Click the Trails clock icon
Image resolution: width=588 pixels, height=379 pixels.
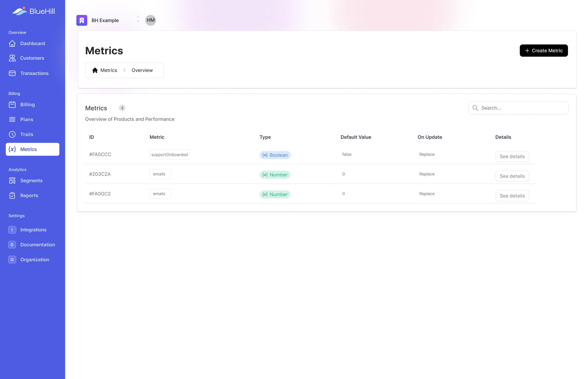click(x=12, y=134)
